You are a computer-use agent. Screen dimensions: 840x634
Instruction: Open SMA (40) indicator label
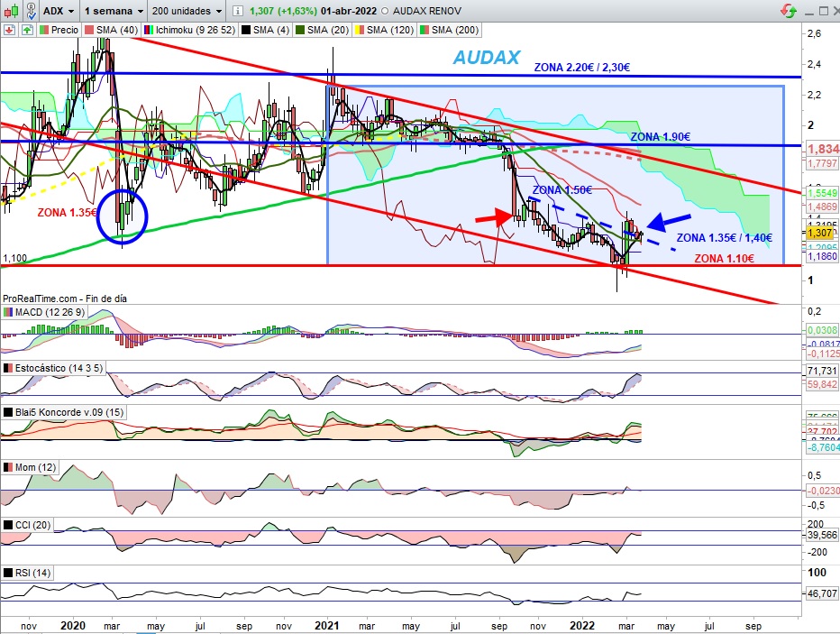tap(111, 30)
